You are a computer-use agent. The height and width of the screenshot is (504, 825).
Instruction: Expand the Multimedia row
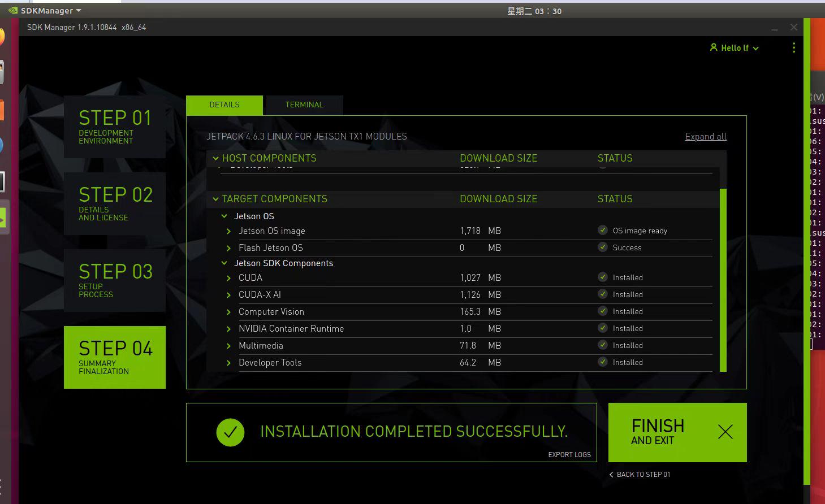(x=228, y=346)
